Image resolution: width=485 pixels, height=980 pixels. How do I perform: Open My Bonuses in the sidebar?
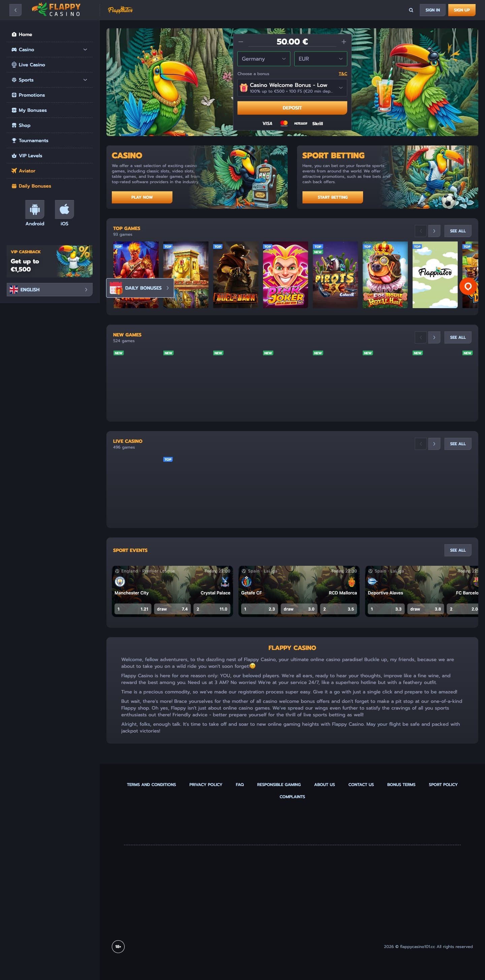[50, 110]
